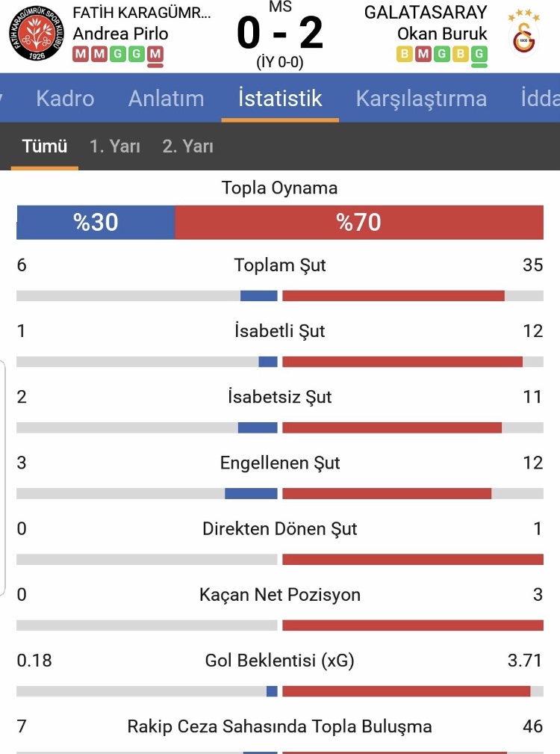The image size is (560, 754).
Task: Select Galatasaray's underlined latest form badge G
Action: point(479,55)
